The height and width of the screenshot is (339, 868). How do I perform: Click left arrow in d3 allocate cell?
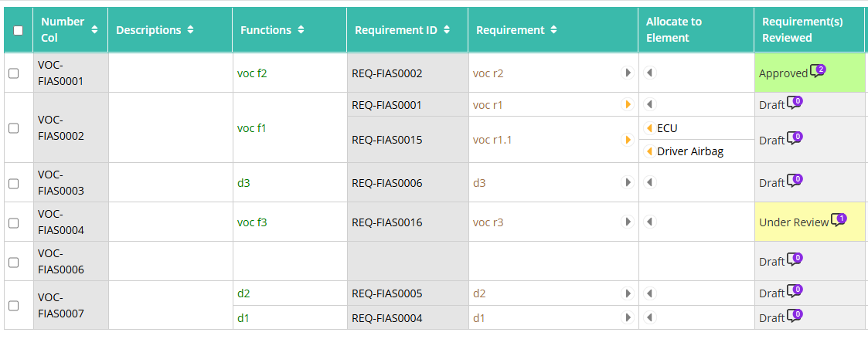[651, 182]
